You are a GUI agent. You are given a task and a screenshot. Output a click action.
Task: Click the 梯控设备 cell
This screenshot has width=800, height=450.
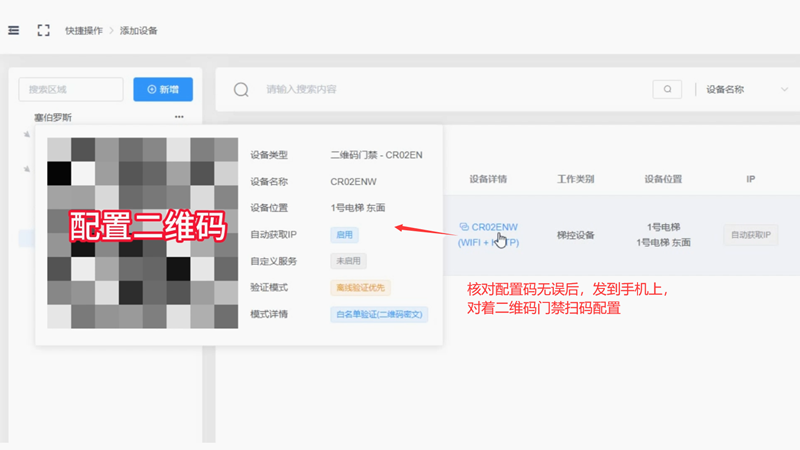576,235
